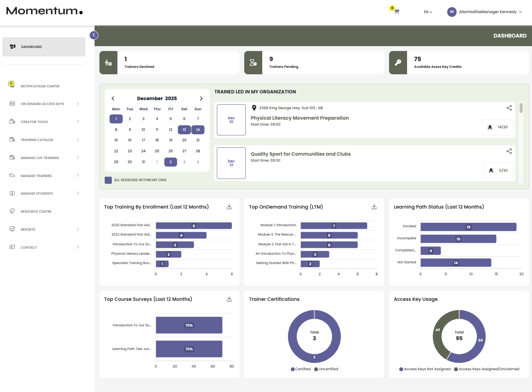The image size is (532, 392).
Task: Select the Manage Students sidebar icon
Action: coord(12,193)
